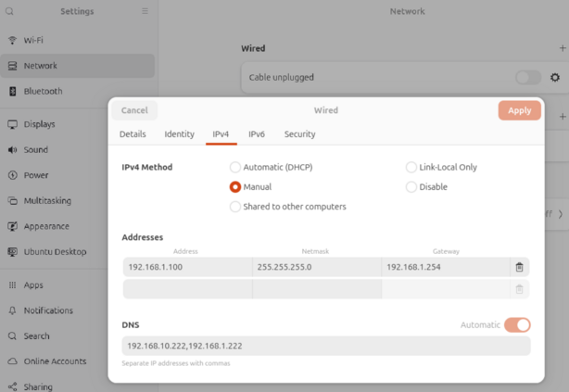This screenshot has width=569, height=392.
Task: Delete the 192.168.1.100 address row
Action: click(519, 267)
